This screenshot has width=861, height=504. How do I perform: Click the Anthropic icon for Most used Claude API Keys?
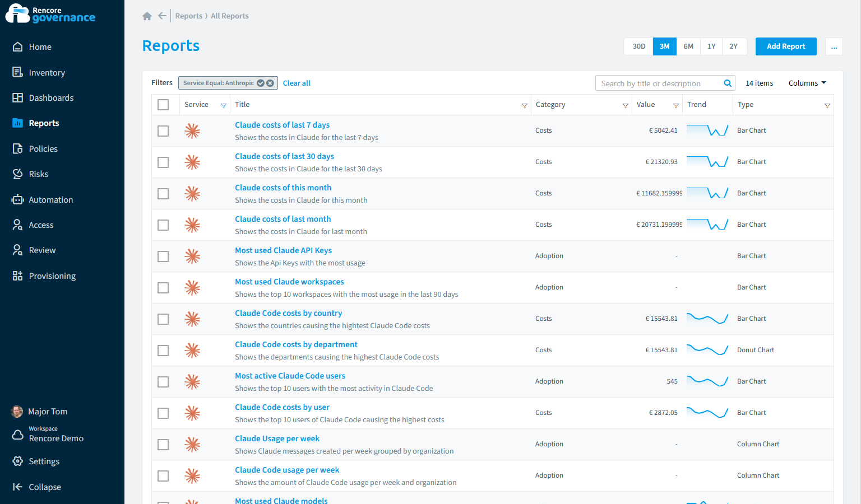pyautogui.click(x=192, y=256)
